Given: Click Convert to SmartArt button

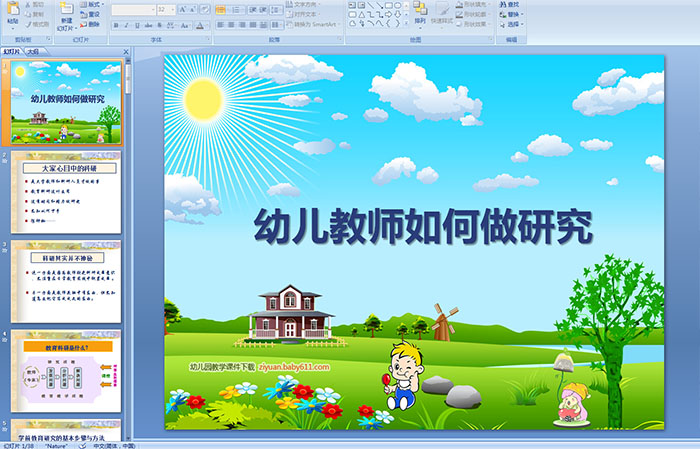Looking at the screenshot, I should click(314, 24).
